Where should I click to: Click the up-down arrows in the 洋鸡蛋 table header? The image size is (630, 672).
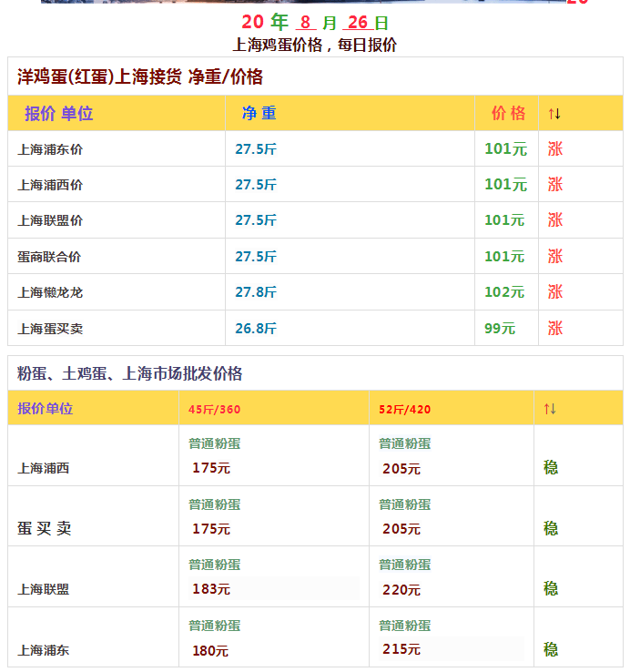pos(554,114)
